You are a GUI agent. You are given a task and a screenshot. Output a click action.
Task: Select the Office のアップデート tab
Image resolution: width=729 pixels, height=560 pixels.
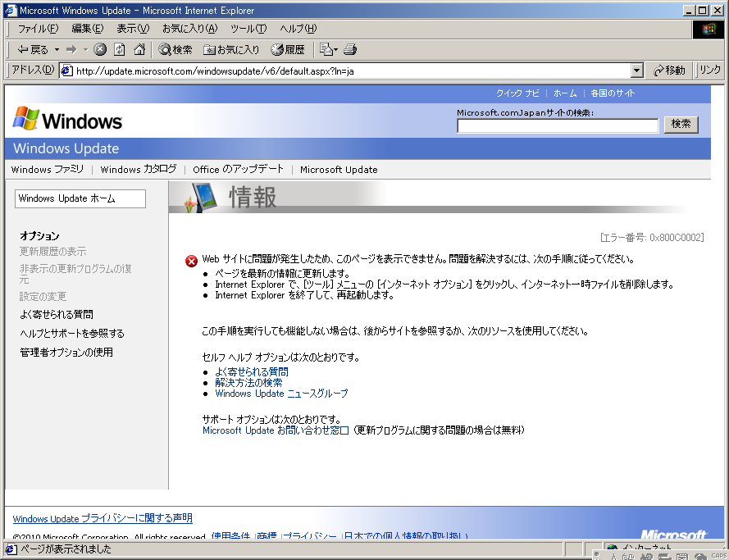pos(238,170)
